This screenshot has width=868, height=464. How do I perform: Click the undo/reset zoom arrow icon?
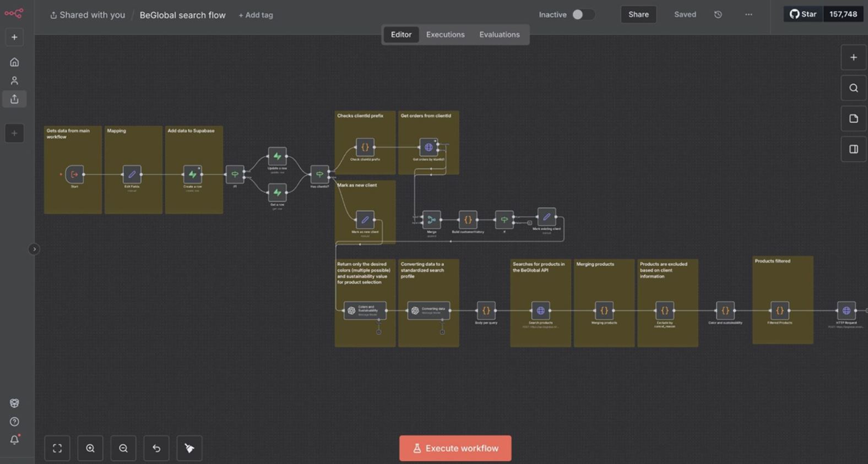[x=156, y=448]
